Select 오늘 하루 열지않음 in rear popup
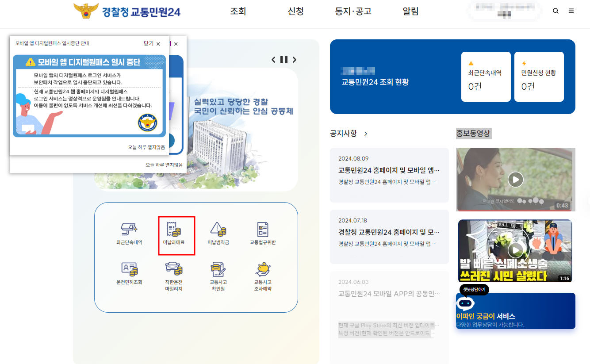 click(164, 165)
